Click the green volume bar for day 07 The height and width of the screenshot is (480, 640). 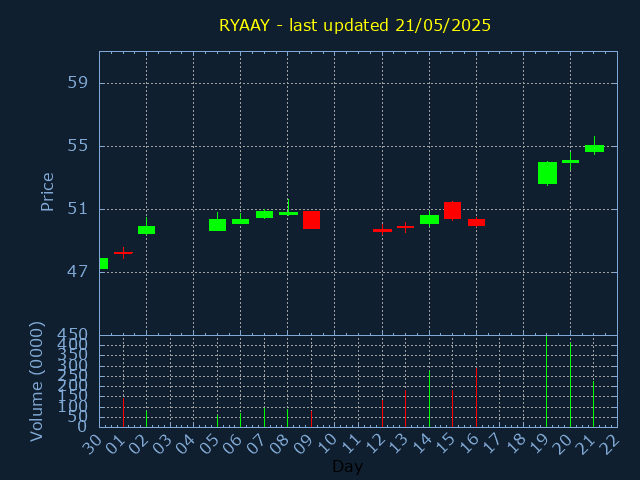pyautogui.click(x=264, y=417)
